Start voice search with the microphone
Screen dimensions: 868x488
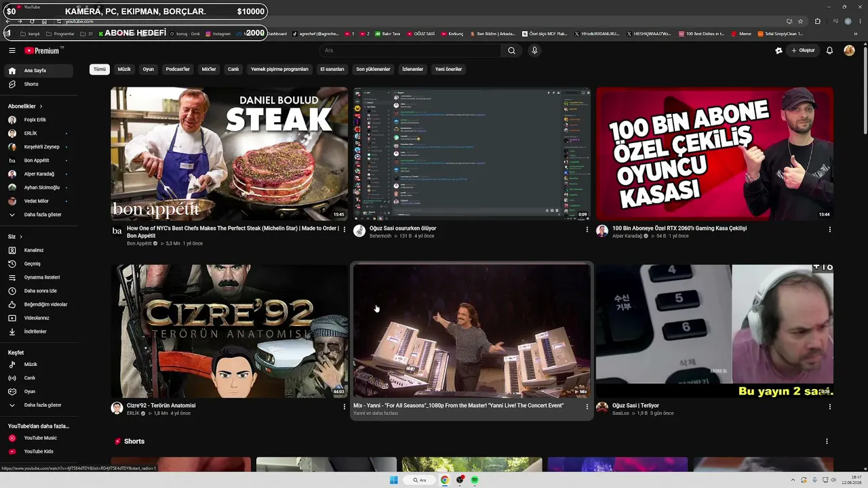pyautogui.click(x=534, y=50)
